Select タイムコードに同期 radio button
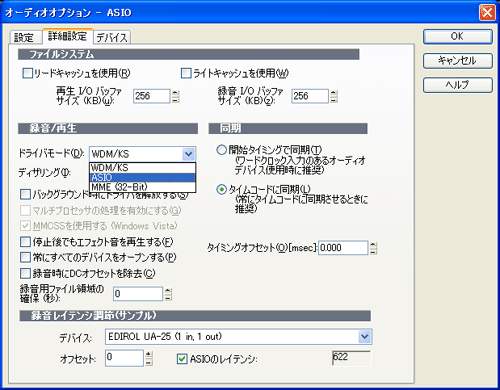Screen dimensions: 500x390 tap(221, 190)
